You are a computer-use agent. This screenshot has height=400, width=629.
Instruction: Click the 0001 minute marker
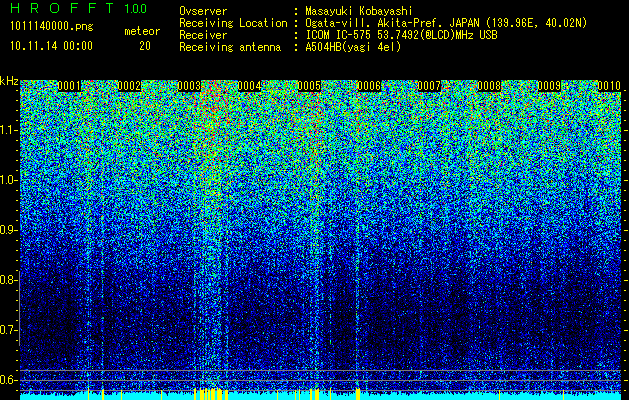click(x=69, y=86)
